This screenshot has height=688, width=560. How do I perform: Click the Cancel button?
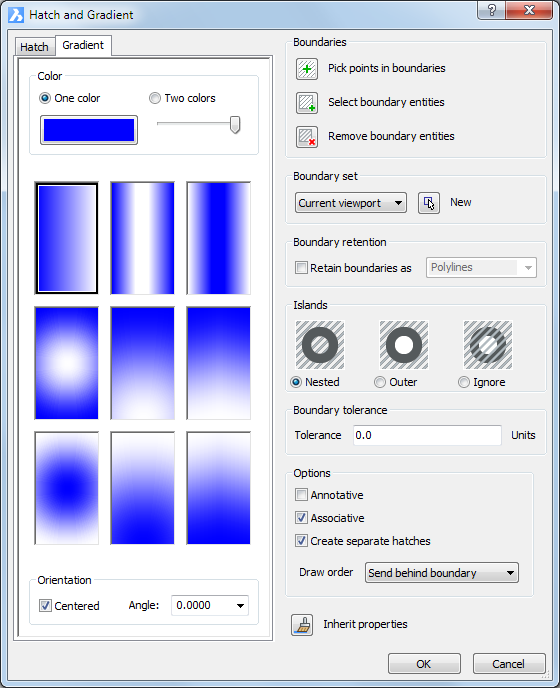coord(509,663)
